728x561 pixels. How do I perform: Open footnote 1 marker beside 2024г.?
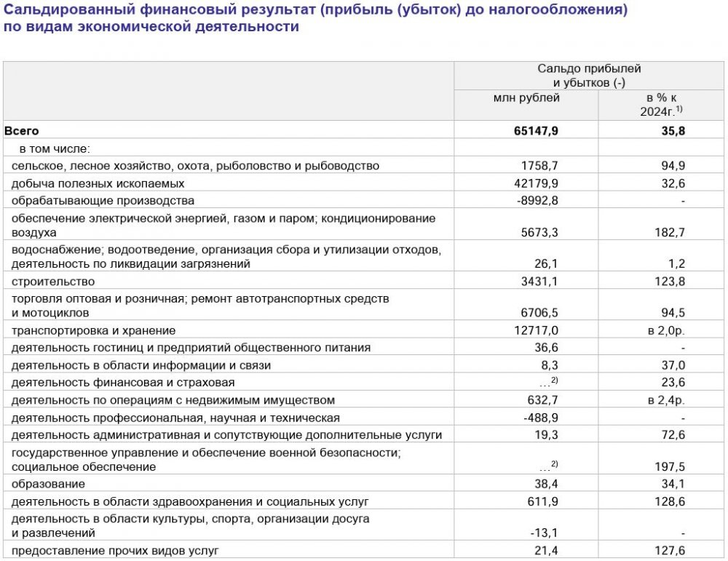tap(679, 108)
